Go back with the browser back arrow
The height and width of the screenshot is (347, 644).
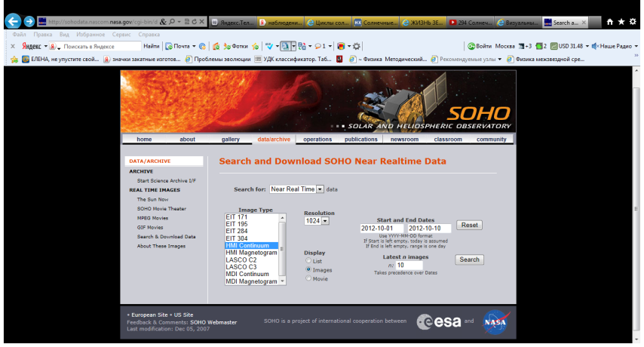coord(13,21)
